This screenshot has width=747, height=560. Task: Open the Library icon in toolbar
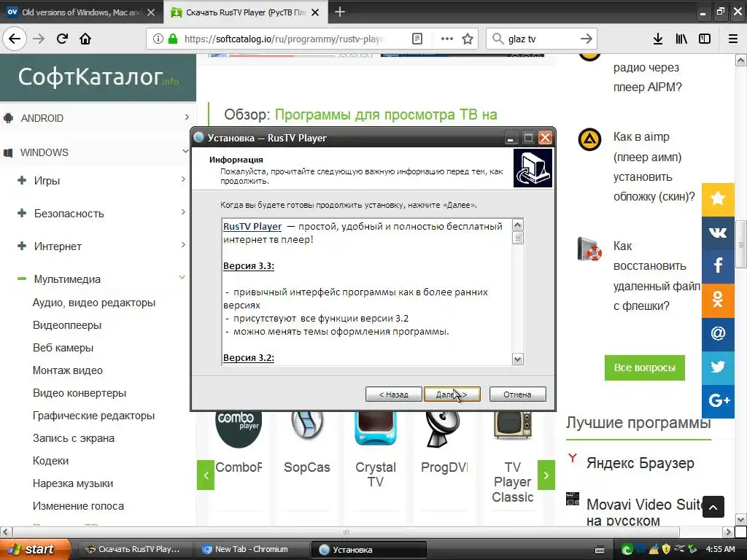(681, 39)
